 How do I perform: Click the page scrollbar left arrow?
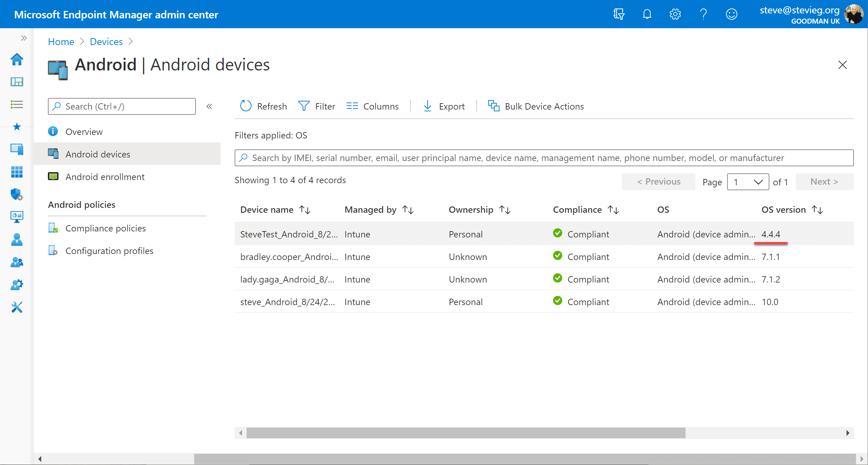click(x=40, y=459)
